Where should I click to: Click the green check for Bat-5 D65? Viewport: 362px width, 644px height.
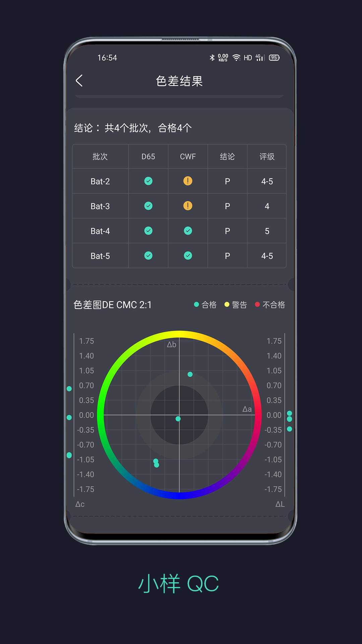coord(148,256)
